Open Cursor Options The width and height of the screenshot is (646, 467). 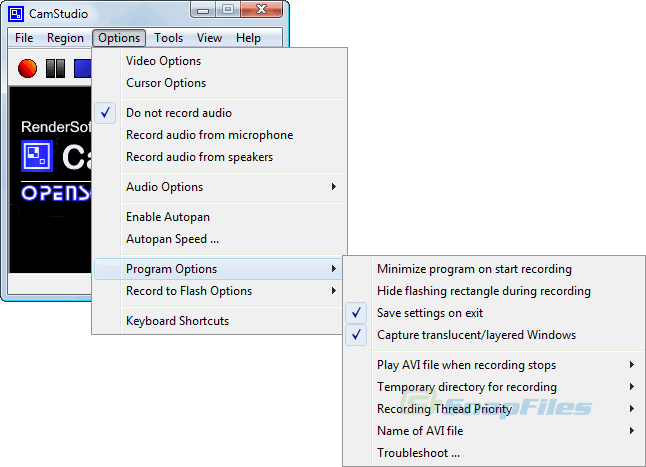tap(219, 83)
